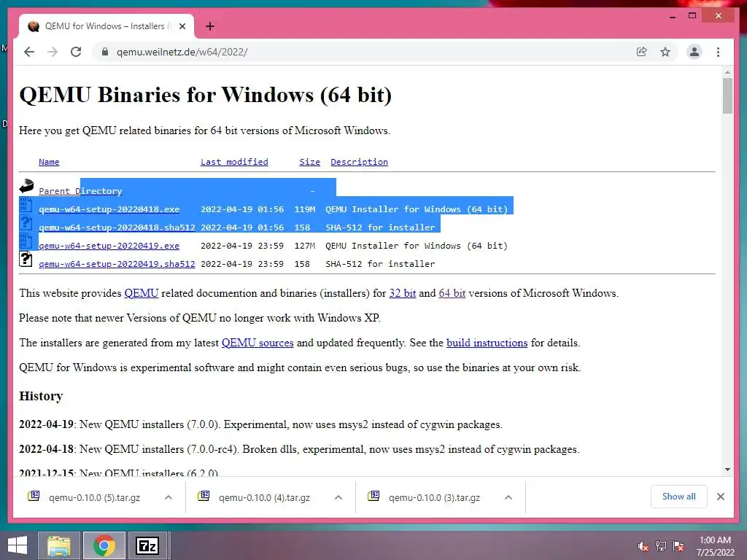Go back to the previous page
This screenshot has width=747, height=560.
click(29, 52)
